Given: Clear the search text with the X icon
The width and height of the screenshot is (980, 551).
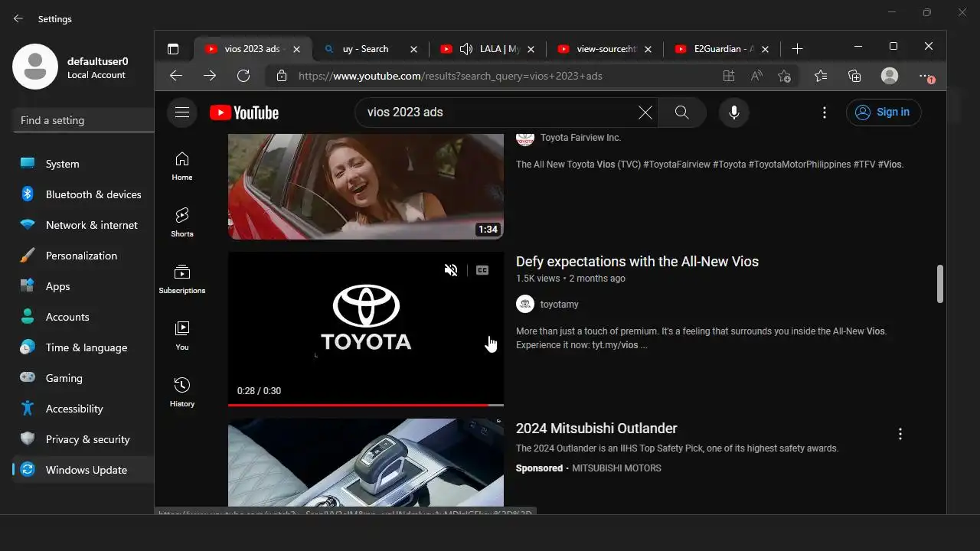Looking at the screenshot, I should (x=645, y=112).
